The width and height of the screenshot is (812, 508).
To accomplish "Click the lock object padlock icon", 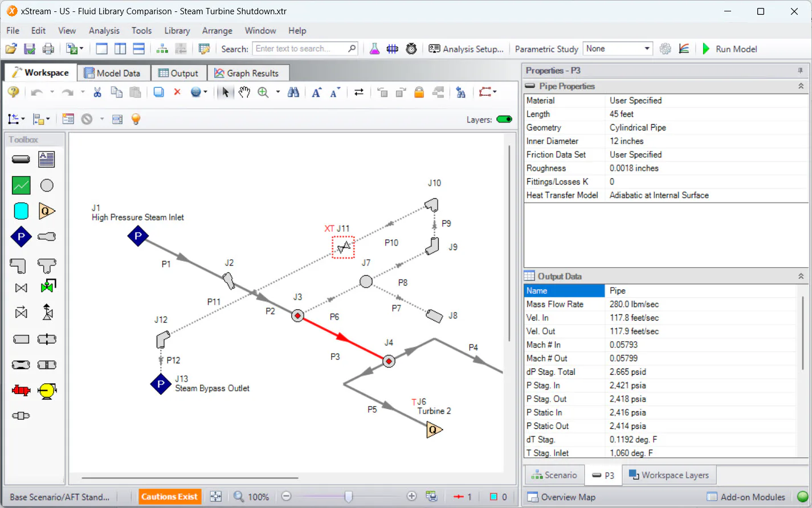I will 419,92.
